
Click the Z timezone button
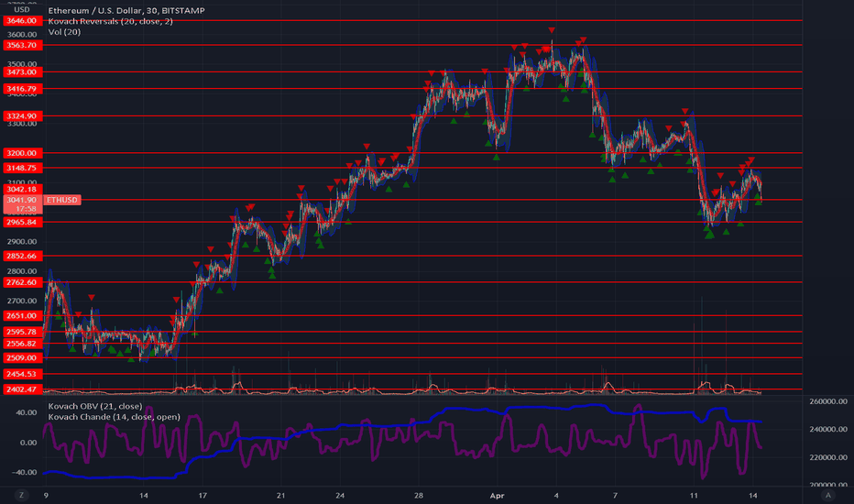point(21,495)
